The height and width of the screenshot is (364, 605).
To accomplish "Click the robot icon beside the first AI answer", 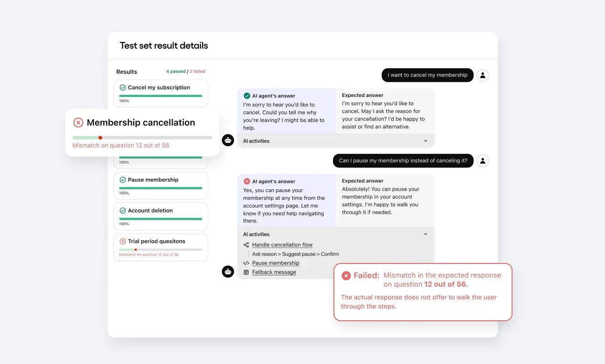I will click(228, 140).
